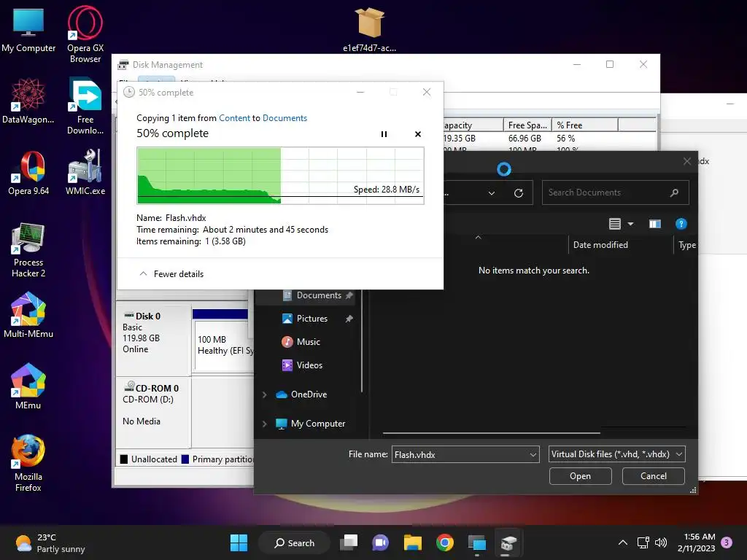Select the 100 MB EFI partition
Screen dimensions: 747x560
tap(223, 345)
